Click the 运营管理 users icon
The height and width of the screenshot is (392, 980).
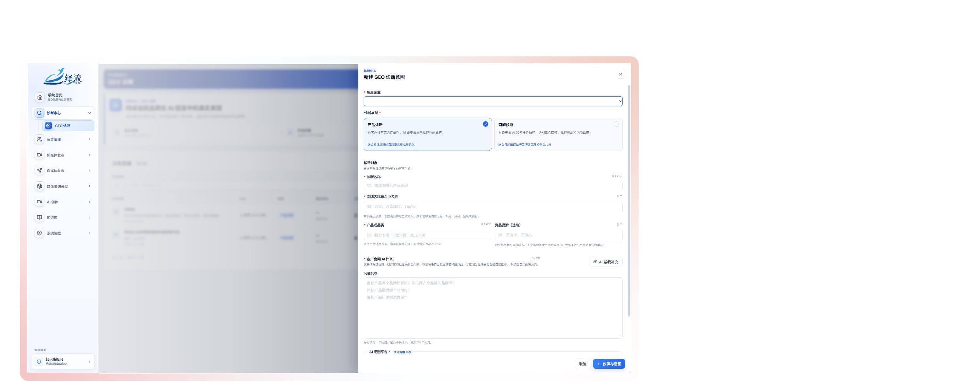39,139
